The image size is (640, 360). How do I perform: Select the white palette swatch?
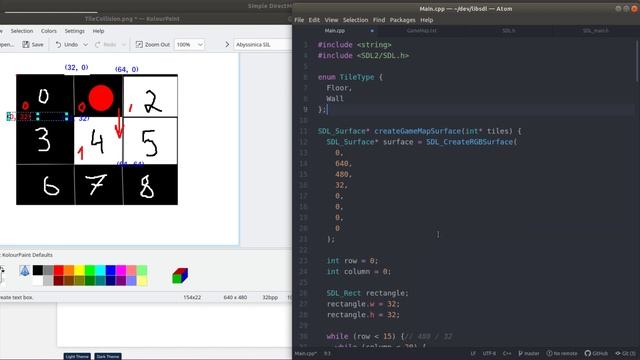[38, 280]
